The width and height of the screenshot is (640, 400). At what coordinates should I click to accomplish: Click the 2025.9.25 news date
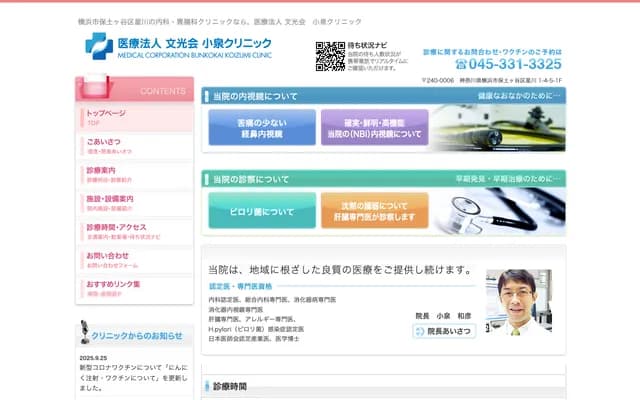tap(93, 358)
